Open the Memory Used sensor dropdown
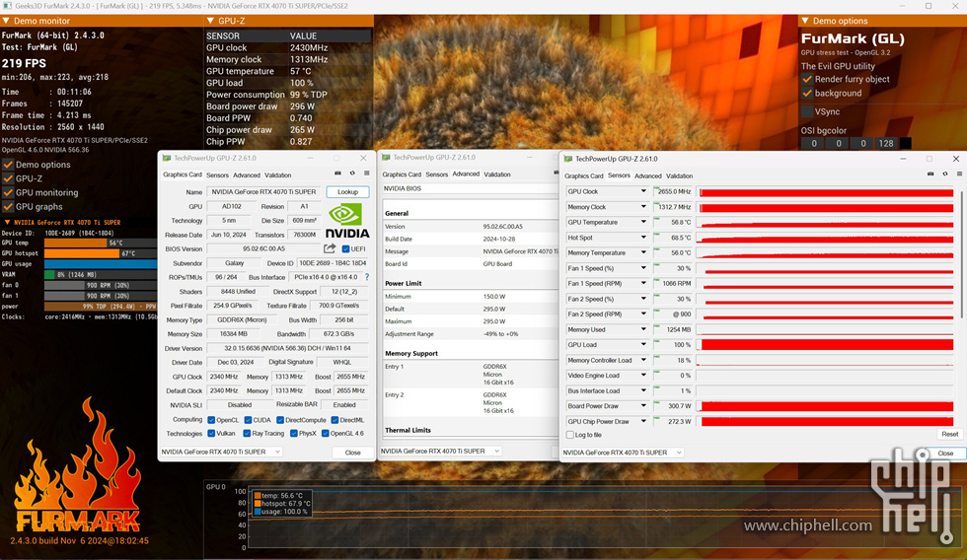Image resolution: width=967 pixels, height=560 pixels. 643,329
